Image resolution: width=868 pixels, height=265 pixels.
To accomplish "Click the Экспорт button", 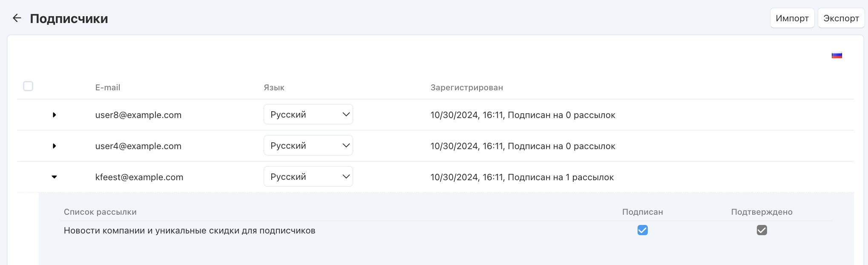I will point(841,18).
